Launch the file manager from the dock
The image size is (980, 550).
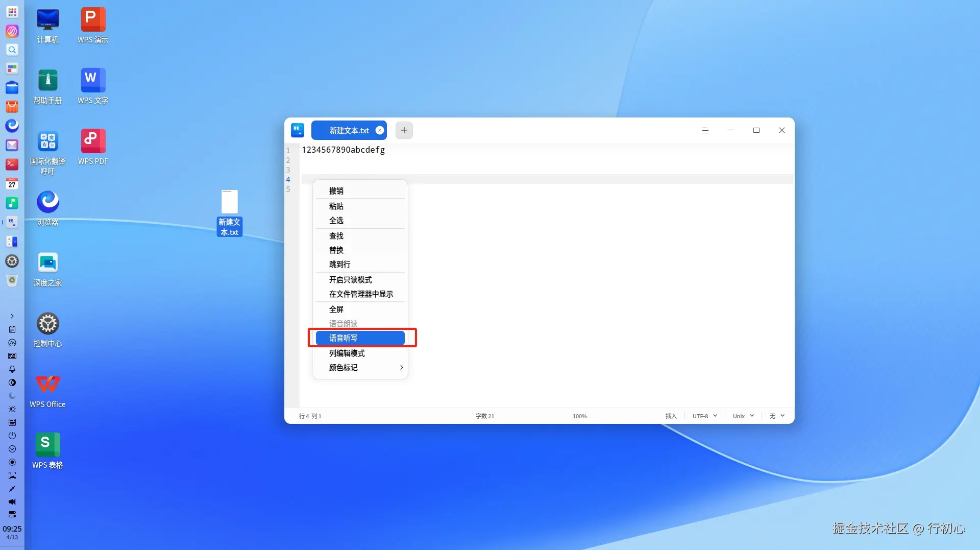coord(12,87)
